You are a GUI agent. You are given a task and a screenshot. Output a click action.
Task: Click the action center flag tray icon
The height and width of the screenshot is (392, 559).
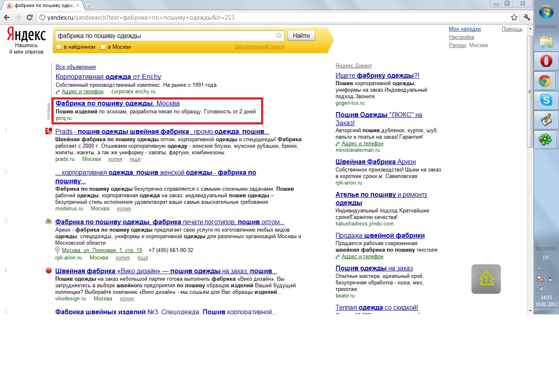pyautogui.click(x=540, y=279)
